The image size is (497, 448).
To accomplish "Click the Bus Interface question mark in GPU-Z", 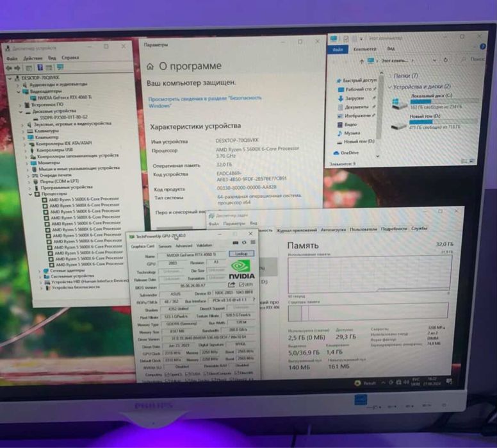I will [x=254, y=299].
